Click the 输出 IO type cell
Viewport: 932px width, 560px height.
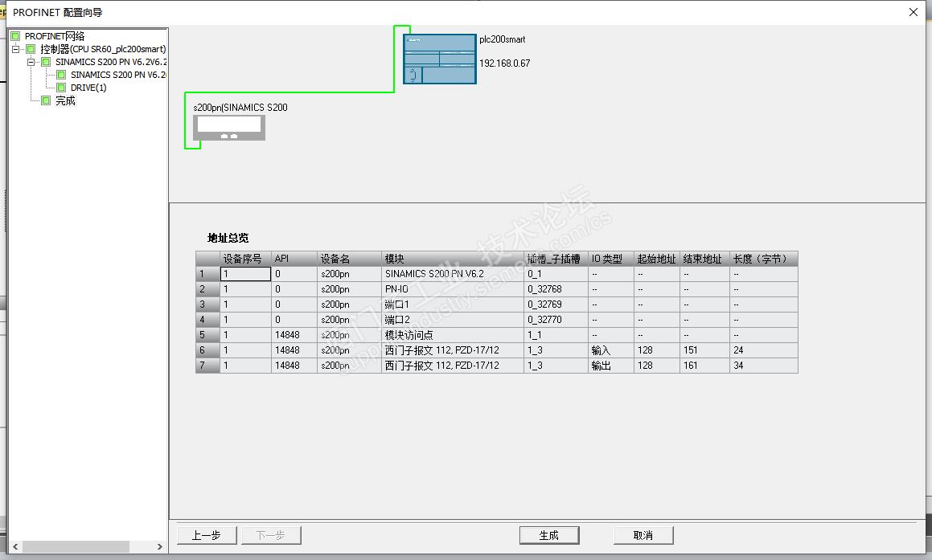[x=611, y=366]
